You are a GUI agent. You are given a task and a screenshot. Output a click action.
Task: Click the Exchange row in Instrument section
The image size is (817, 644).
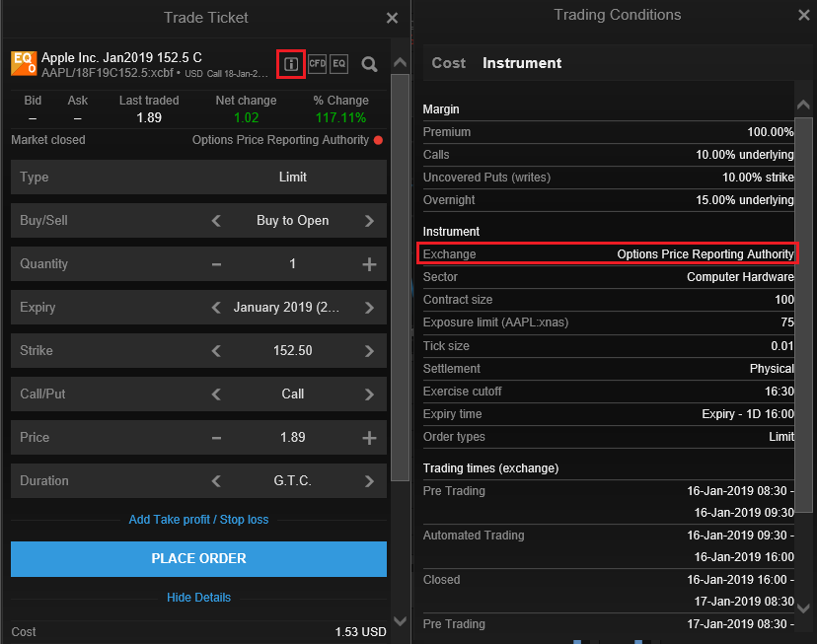point(608,254)
